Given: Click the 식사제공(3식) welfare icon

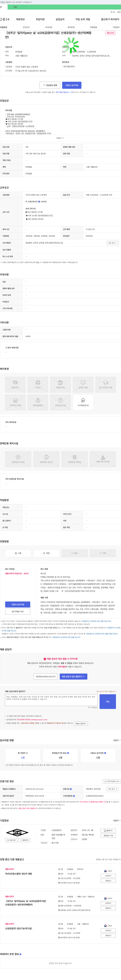Looking at the screenshot, I should pos(83,402).
